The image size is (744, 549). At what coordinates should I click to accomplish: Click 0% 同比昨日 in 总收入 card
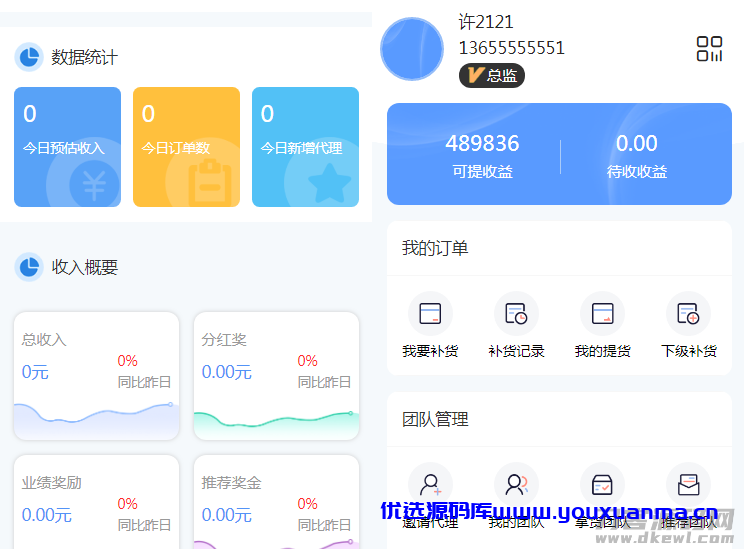point(144,371)
